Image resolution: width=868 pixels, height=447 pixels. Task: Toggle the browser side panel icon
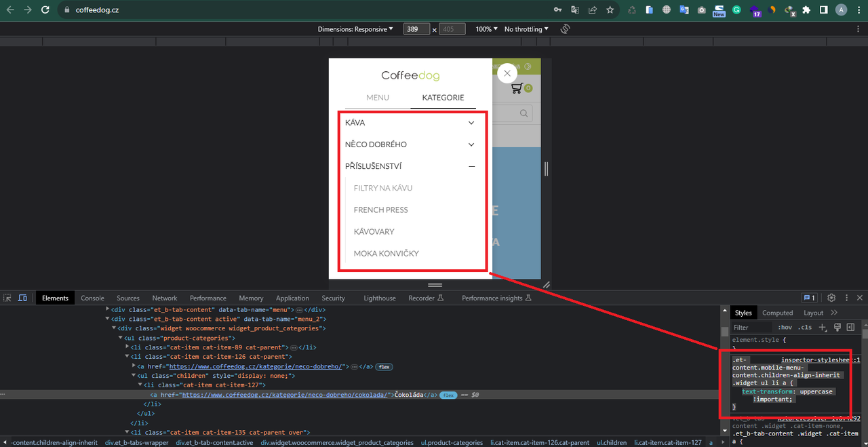click(x=823, y=10)
